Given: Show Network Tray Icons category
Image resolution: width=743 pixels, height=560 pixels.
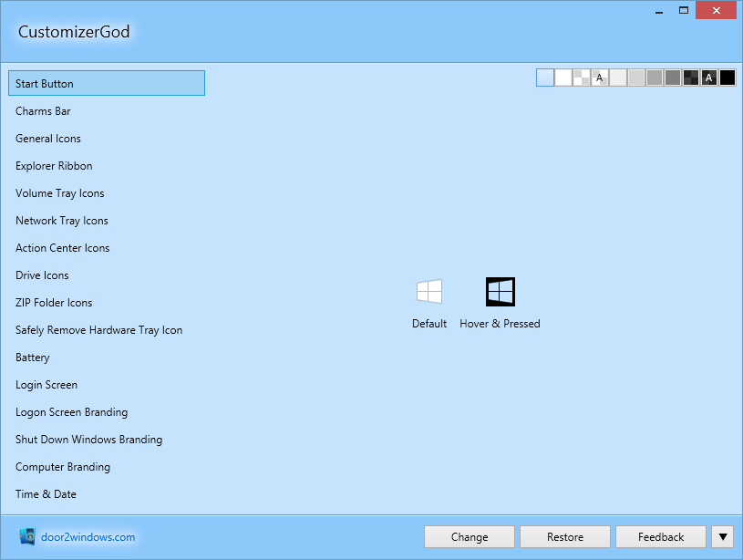Looking at the screenshot, I should click(107, 221).
